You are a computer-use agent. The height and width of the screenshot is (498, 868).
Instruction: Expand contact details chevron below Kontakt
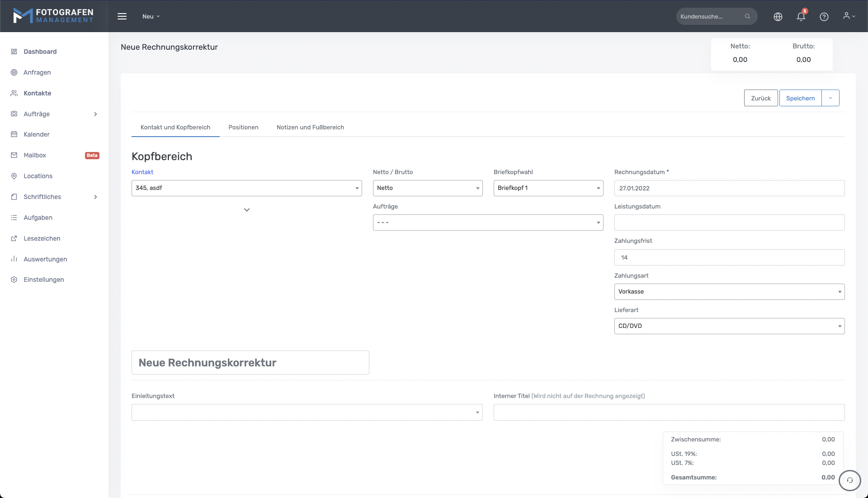[x=247, y=210]
